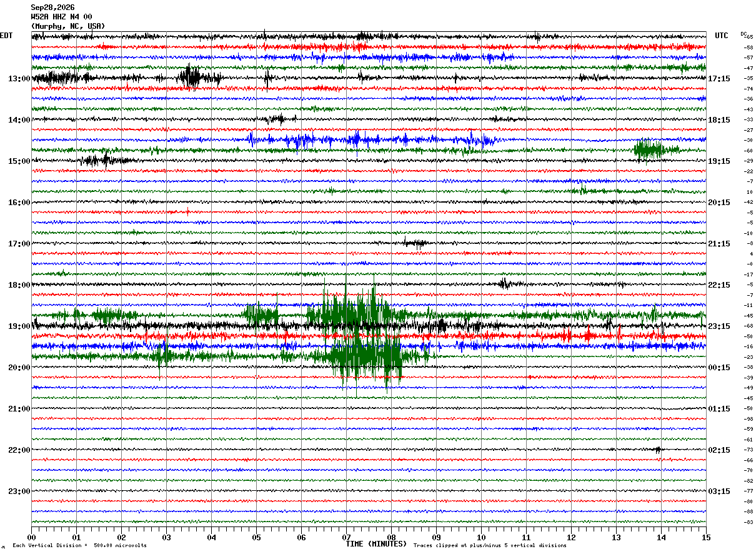Click the minute 10 axis tick label
This screenshot has width=756, height=554.
click(x=481, y=537)
